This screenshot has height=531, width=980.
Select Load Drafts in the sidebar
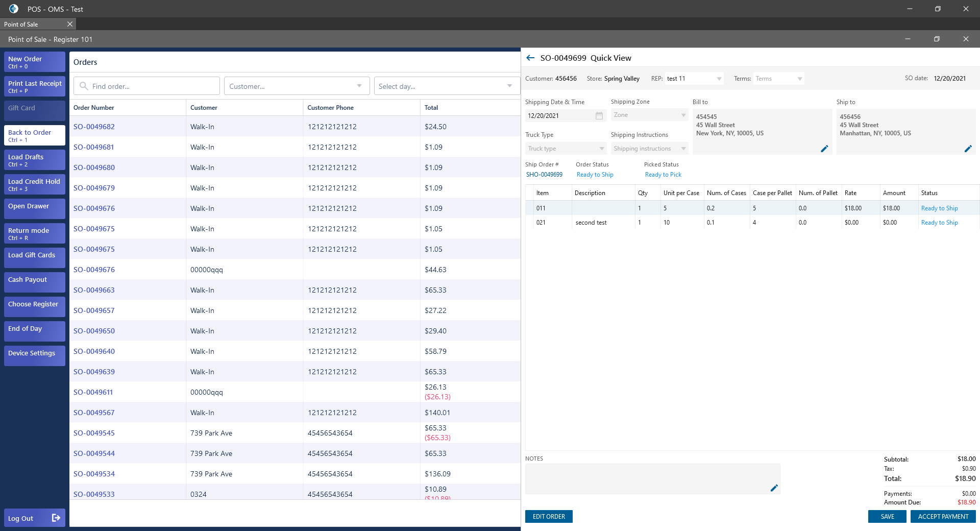(x=35, y=160)
